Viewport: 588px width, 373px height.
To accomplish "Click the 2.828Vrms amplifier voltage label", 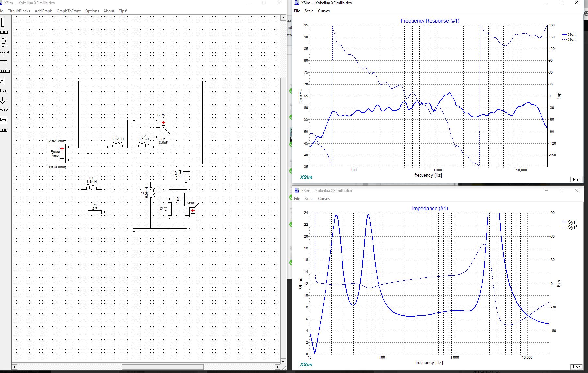I will 57,141.
